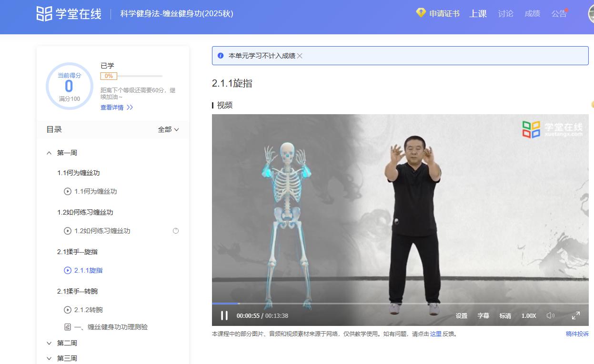
Task: Open the video 设置 settings
Action: point(461,315)
